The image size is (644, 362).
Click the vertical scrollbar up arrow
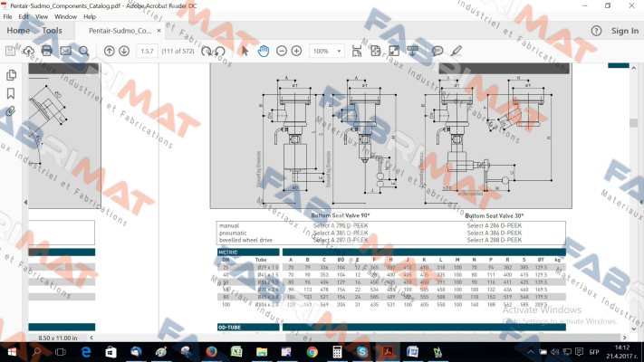coord(633,68)
